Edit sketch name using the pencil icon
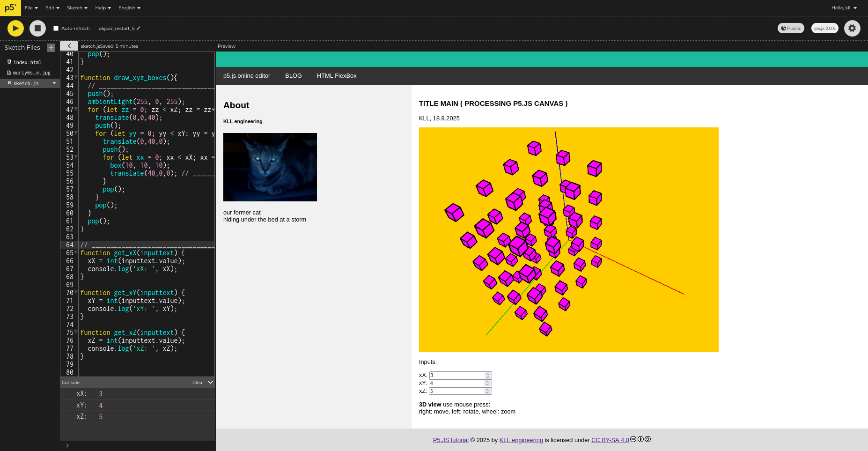 (139, 29)
